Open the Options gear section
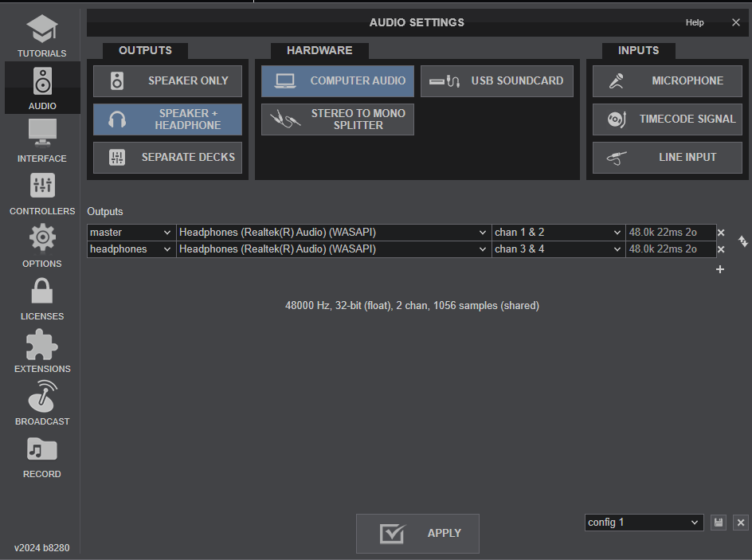This screenshot has height=560, width=752. [42, 246]
